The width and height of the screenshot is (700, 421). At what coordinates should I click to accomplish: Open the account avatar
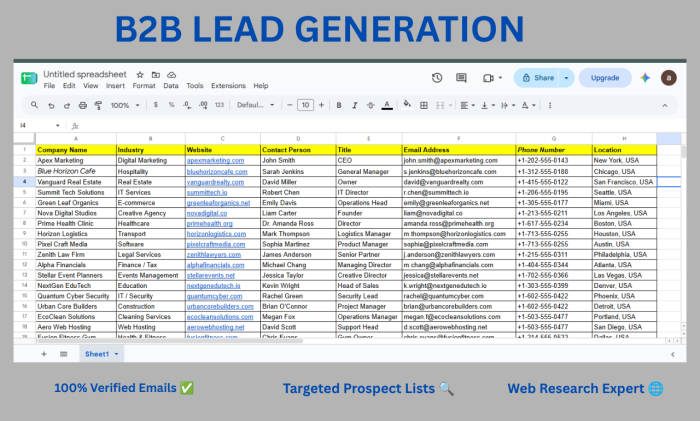pos(669,78)
